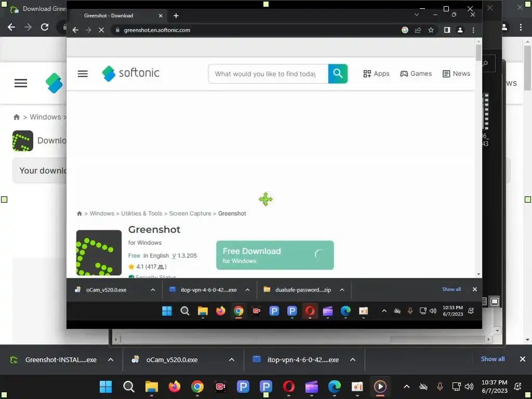Show hidden tray icons on bottom taskbar

(406, 387)
